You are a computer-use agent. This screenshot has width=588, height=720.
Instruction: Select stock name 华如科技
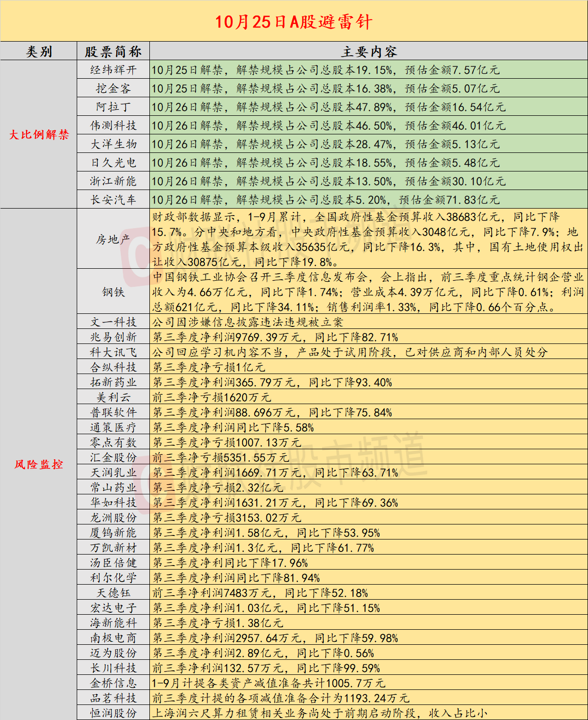(113, 502)
